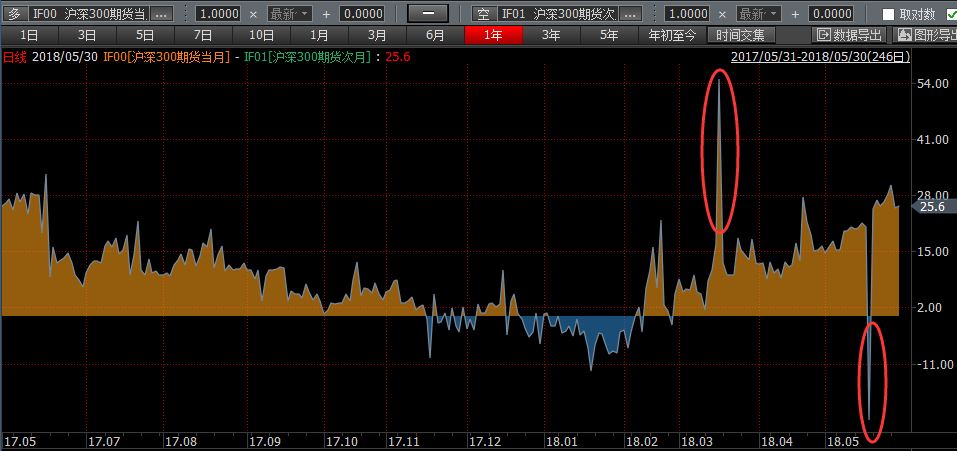Click the 多 (long) leg button

[x=13, y=14]
